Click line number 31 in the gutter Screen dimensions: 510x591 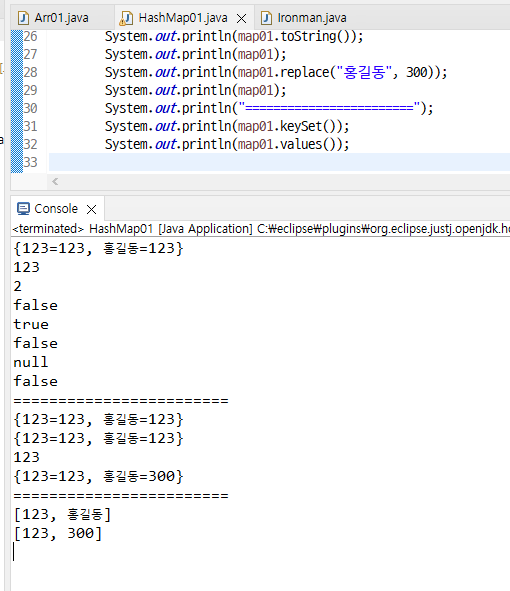[x=30, y=126]
